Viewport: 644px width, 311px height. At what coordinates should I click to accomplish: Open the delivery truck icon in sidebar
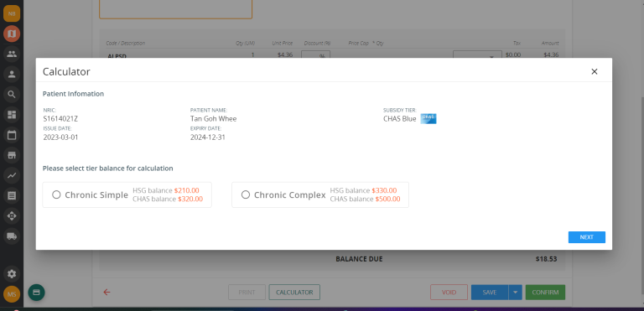[12, 236]
